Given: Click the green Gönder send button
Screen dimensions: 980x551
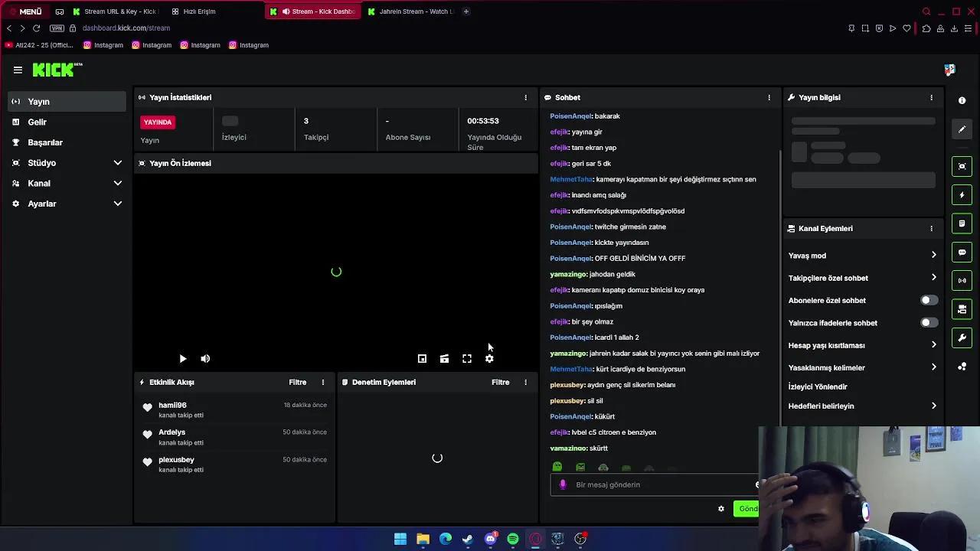Looking at the screenshot, I should (x=746, y=509).
